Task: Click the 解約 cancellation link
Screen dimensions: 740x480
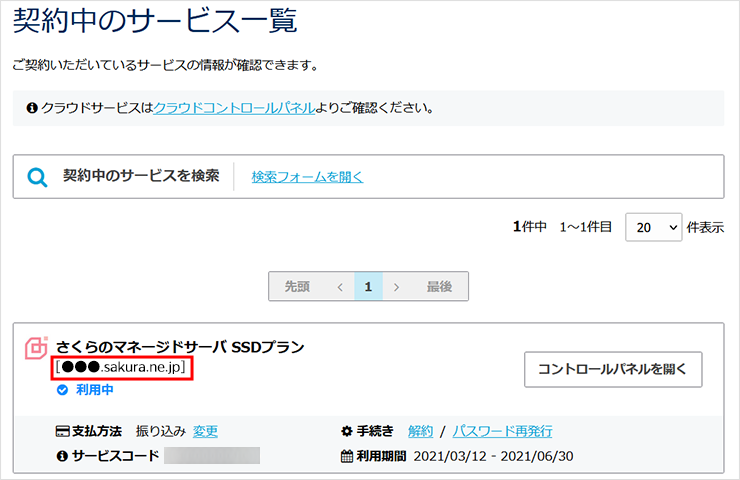Action: pos(420,431)
